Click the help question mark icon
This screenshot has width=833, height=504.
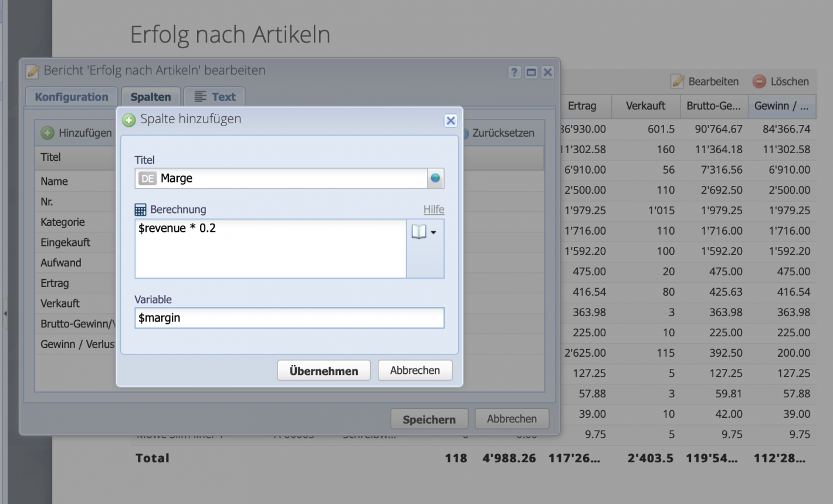(x=514, y=72)
